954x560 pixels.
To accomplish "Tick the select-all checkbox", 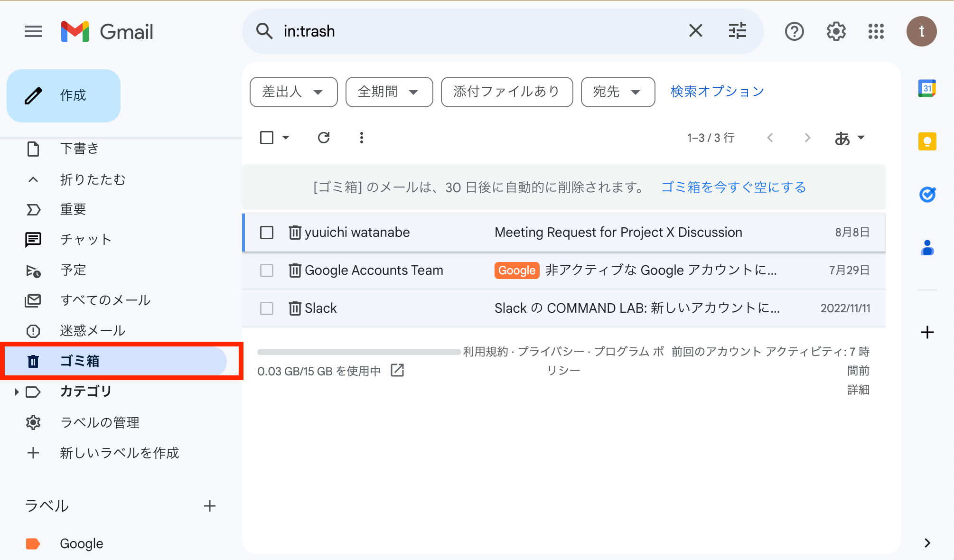I will tap(267, 138).
